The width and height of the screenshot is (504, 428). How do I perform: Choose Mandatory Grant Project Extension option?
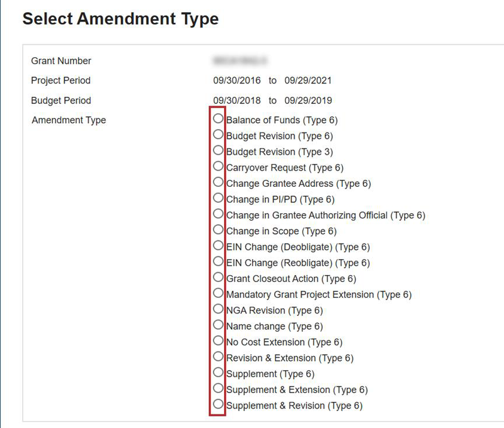tap(218, 293)
